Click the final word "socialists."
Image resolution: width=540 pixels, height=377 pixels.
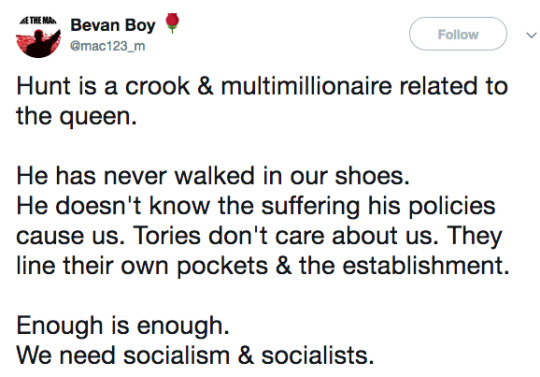[318, 355]
